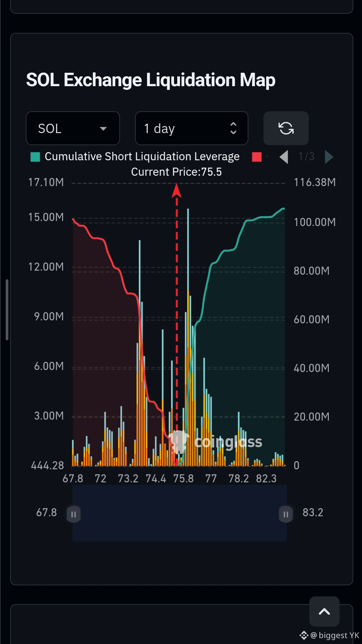This screenshot has height=644, width=362.
Task: Click the 100.00M right axis label
Action: (315, 222)
